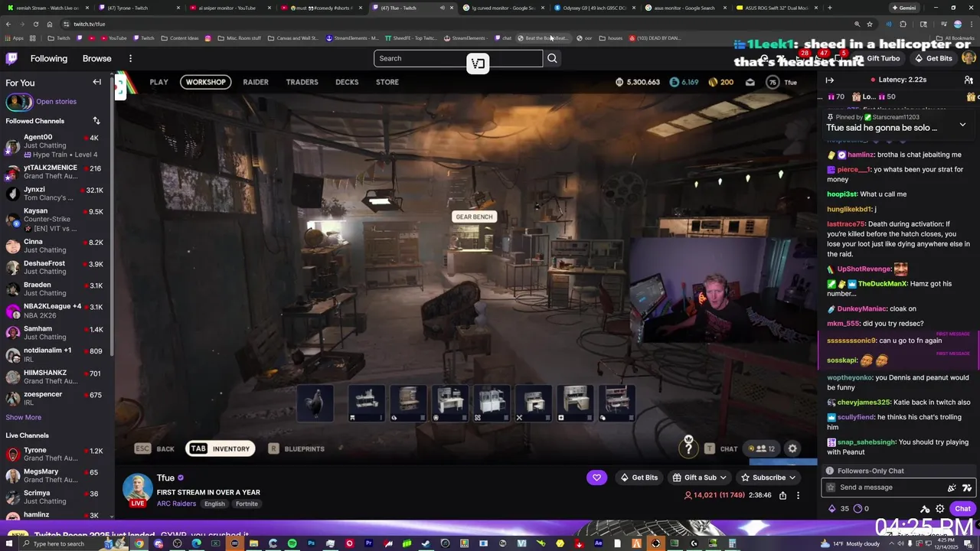980x551 pixels.
Task: Click the English language tag
Action: 214,504
